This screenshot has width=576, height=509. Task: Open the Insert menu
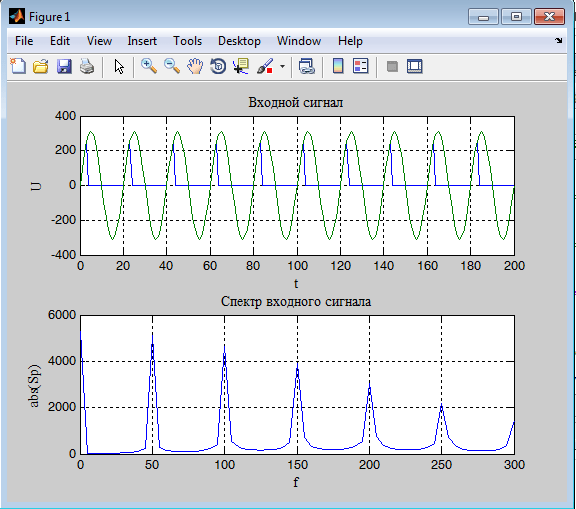142,41
